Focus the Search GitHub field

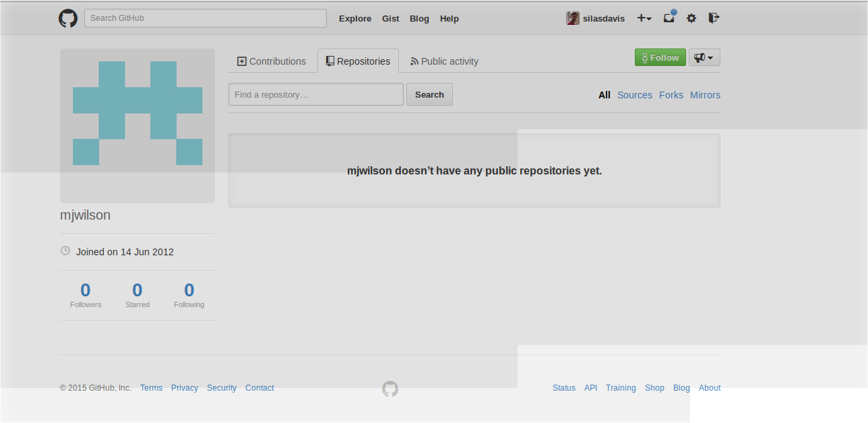click(206, 18)
